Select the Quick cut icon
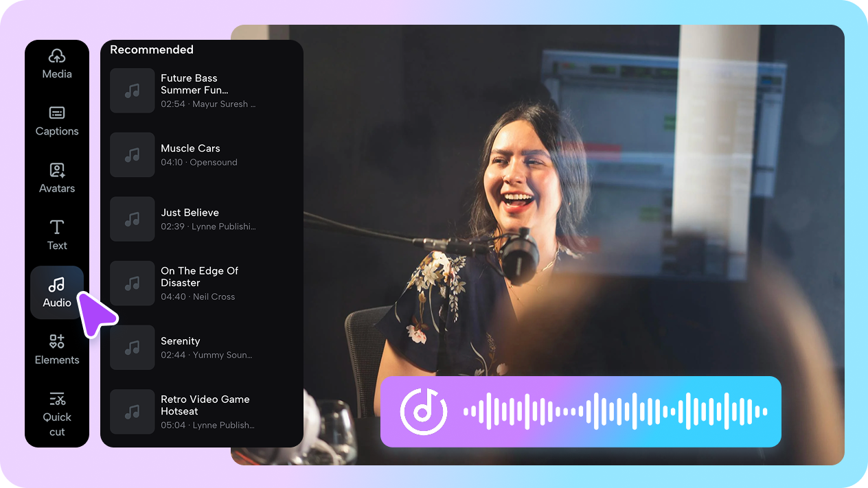 57,398
